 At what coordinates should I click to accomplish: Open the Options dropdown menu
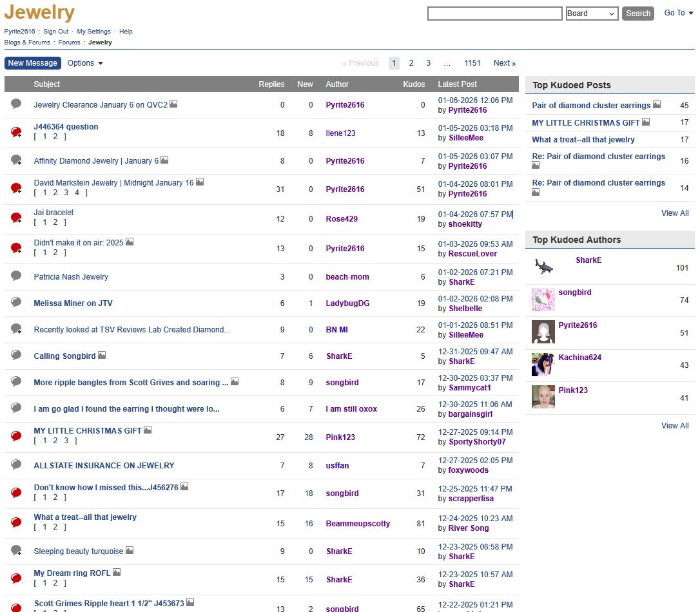[x=85, y=63]
